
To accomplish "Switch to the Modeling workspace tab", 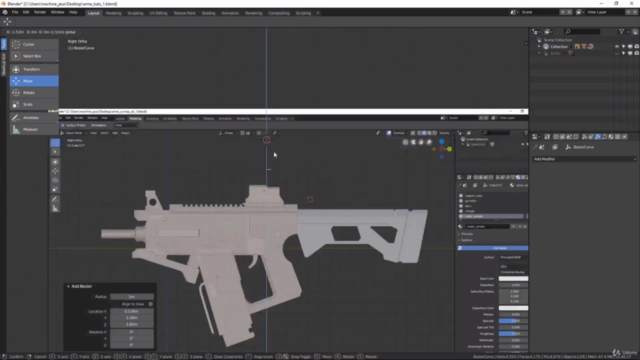I will point(113,13).
